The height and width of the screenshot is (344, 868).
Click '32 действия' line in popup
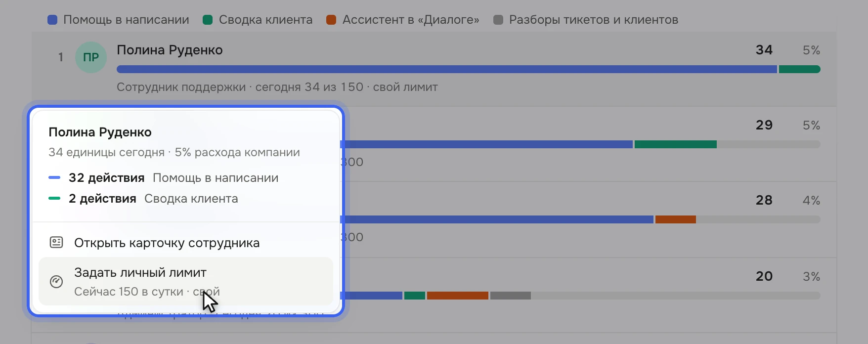pos(164,178)
